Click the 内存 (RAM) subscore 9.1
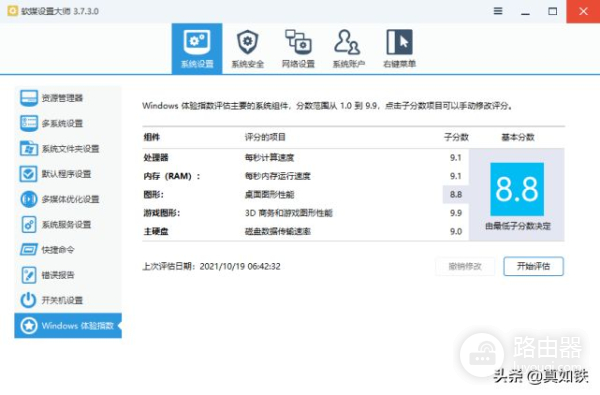Screen dimensions: 600x395 point(455,176)
